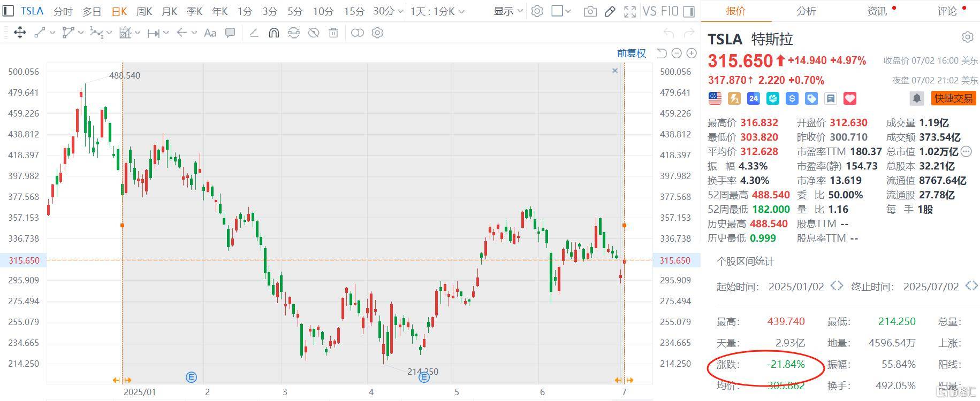Image resolution: width=980 pixels, height=401 pixels.
Task: Expand the arrow marker tool dropdown
Action: 194,33
